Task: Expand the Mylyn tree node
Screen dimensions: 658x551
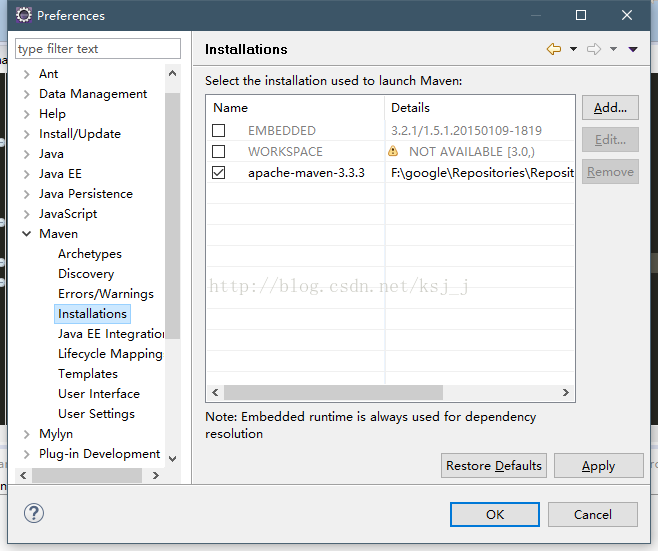Action: tap(26, 434)
